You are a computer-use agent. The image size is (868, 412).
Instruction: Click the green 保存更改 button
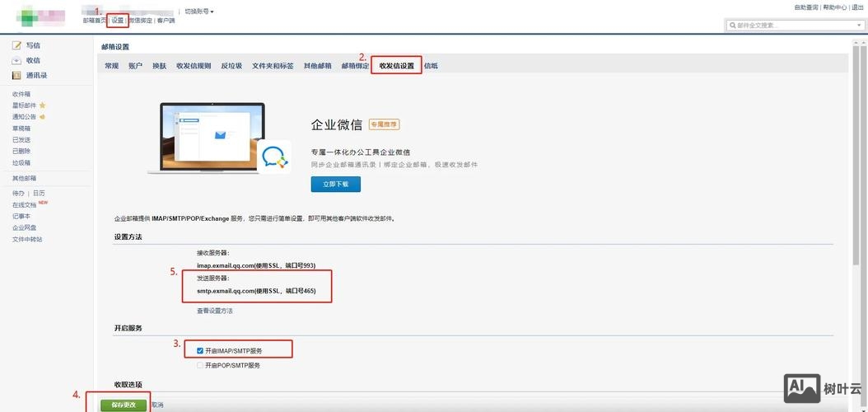point(124,405)
